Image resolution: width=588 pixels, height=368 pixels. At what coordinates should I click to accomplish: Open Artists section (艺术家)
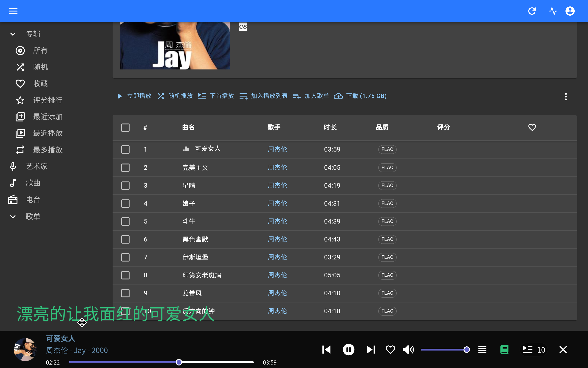point(55,166)
